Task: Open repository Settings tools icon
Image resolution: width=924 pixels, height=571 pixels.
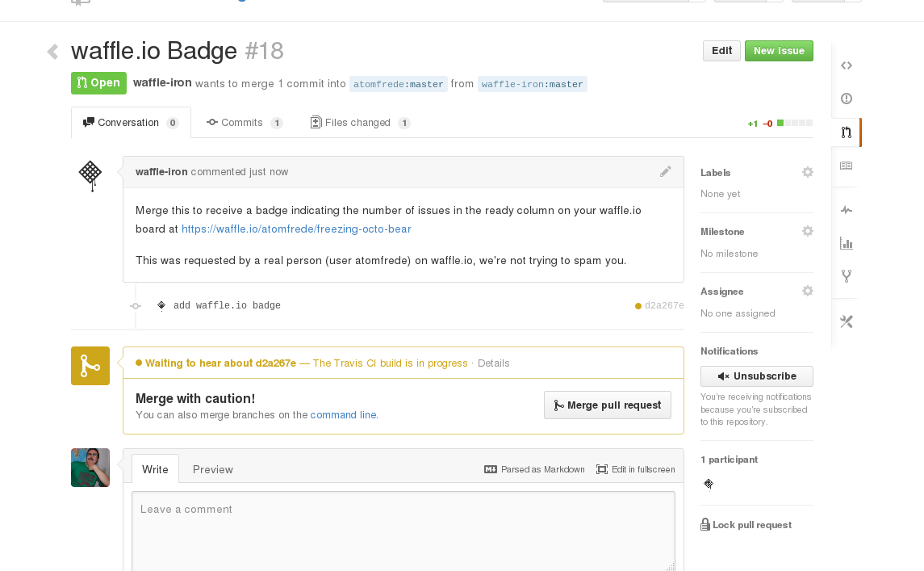Action: [847, 321]
